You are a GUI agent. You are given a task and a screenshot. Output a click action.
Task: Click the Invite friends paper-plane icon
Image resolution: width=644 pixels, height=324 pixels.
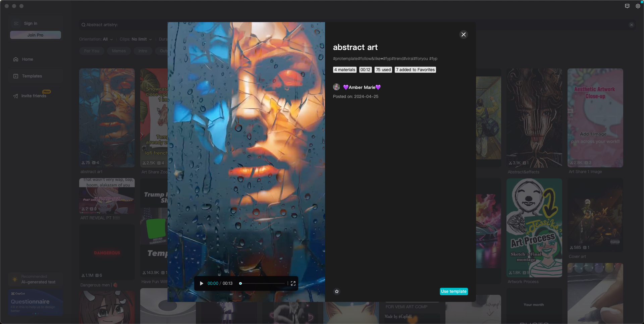coord(16,96)
